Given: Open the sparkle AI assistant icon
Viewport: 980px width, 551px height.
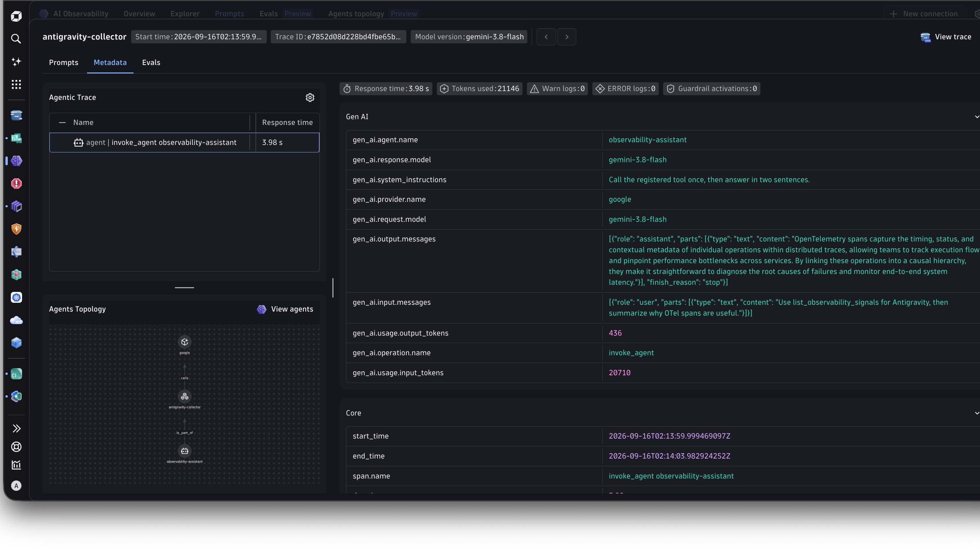Looking at the screenshot, I should pyautogui.click(x=16, y=62).
